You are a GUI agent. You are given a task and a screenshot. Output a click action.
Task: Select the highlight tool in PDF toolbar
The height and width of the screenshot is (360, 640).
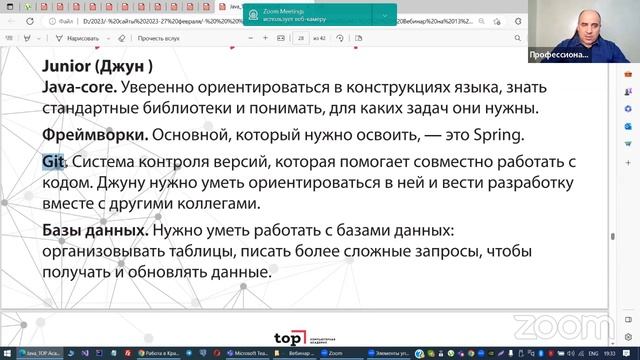27,38
